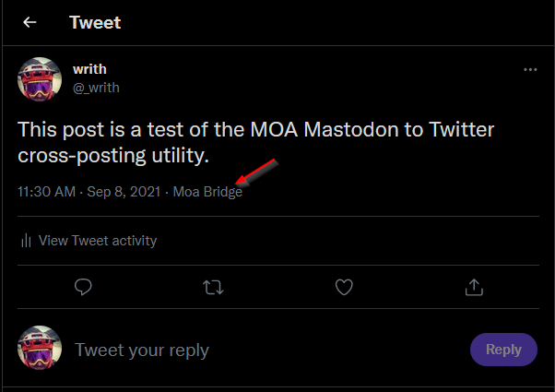The width and height of the screenshot is (555, 392).
Task: Open the Moa Bridge source link
Action: [x=207, y=192]
